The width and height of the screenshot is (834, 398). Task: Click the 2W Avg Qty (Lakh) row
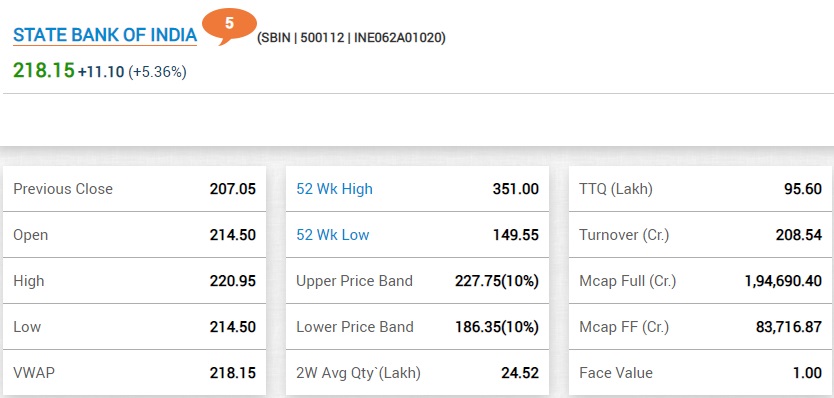[x=418, y=372]
